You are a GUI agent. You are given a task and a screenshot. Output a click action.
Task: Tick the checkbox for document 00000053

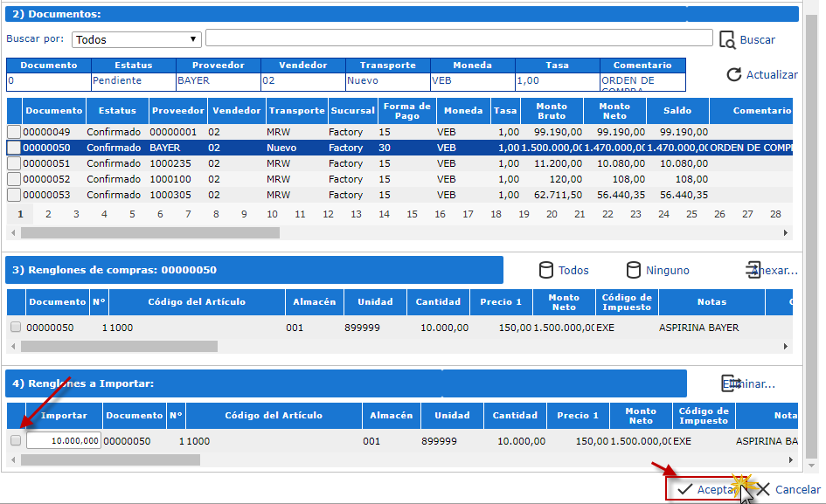point(14,195)
